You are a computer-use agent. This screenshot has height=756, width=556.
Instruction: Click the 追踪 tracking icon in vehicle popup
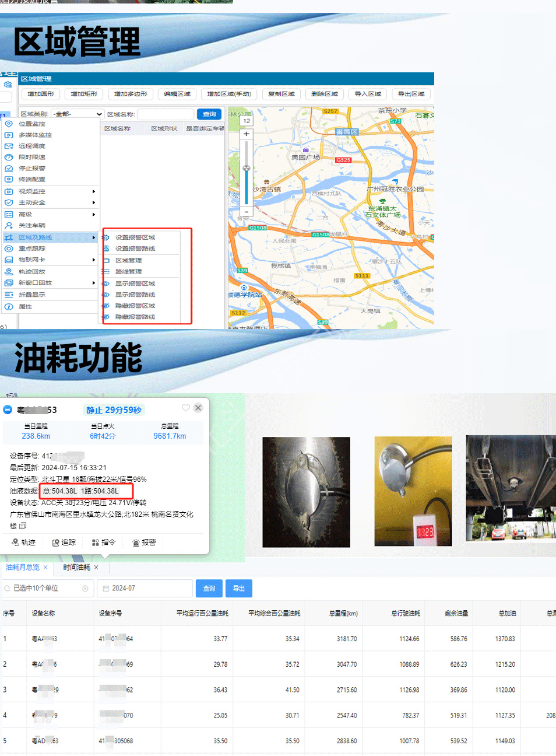click(56, 542)
